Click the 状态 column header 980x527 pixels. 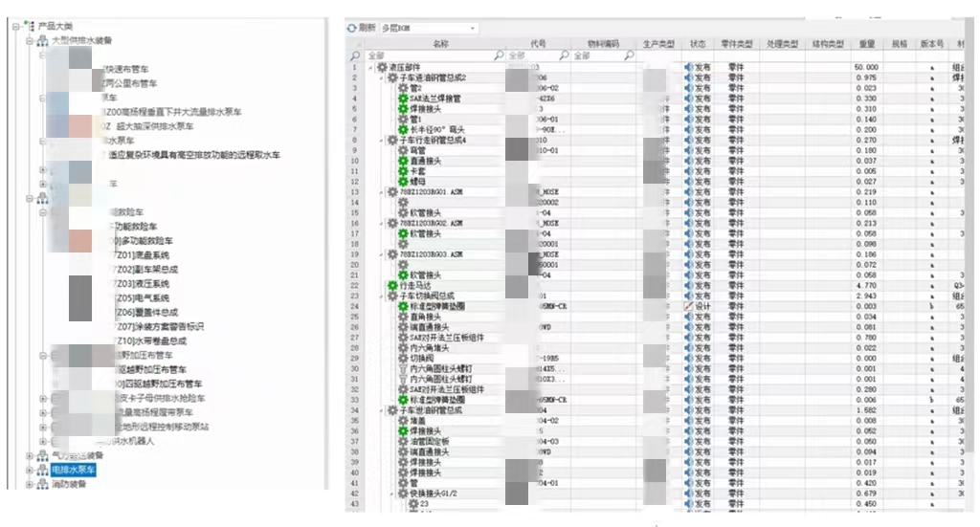click(x=697, y=44)
